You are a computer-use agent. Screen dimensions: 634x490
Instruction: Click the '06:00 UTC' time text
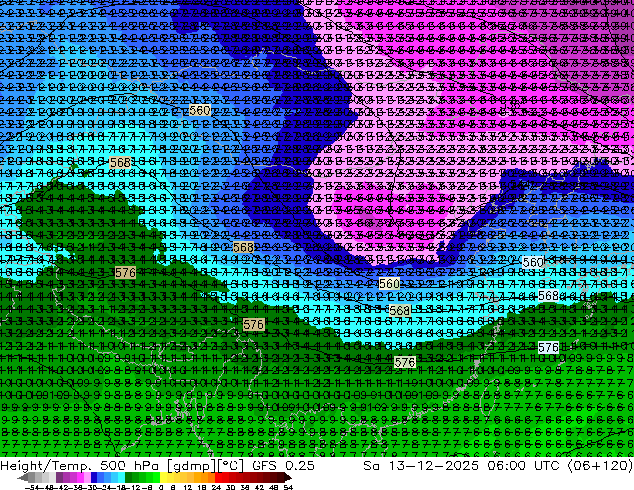tap(523, 466)
